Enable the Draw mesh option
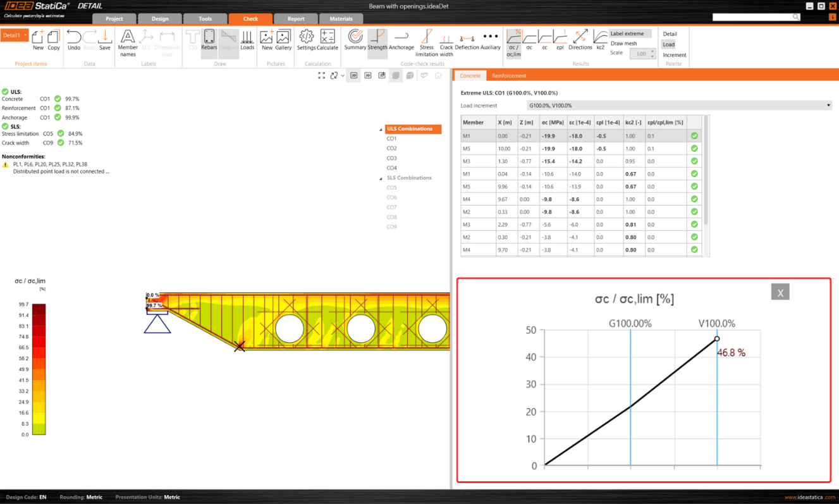Screen dimensions: 839x504 pyautogui.click(x=623, y=44)
